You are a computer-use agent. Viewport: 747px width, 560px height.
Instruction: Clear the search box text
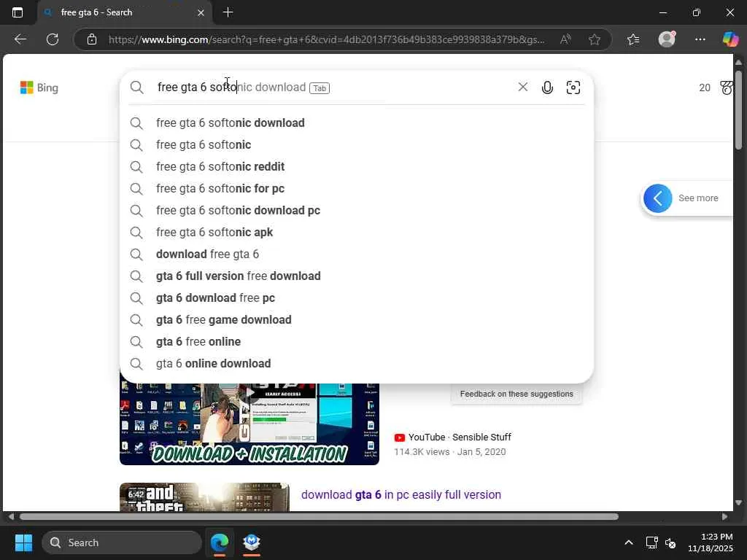point(522,87)
